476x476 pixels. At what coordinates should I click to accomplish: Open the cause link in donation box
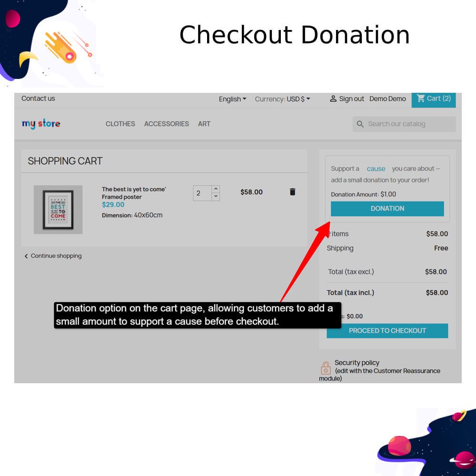(376, 169)
